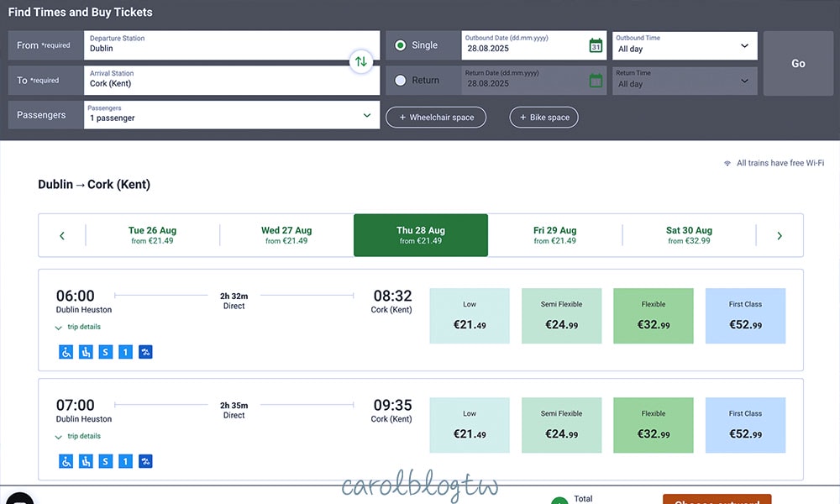The height and width of the screenshot is (504, 840).
Task: Open the Outbound Time dropdown
Action: (x=684, y=45)
